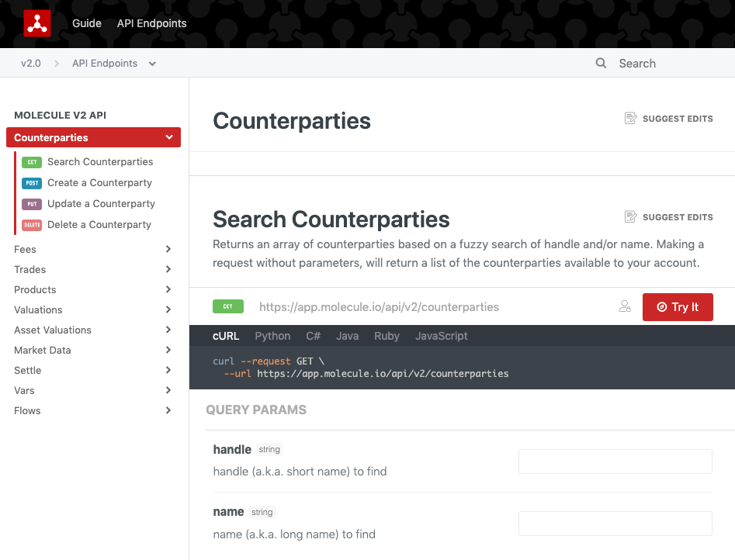Expand the Fees section
The image size is (735, 560).
(x=168, y=249)
